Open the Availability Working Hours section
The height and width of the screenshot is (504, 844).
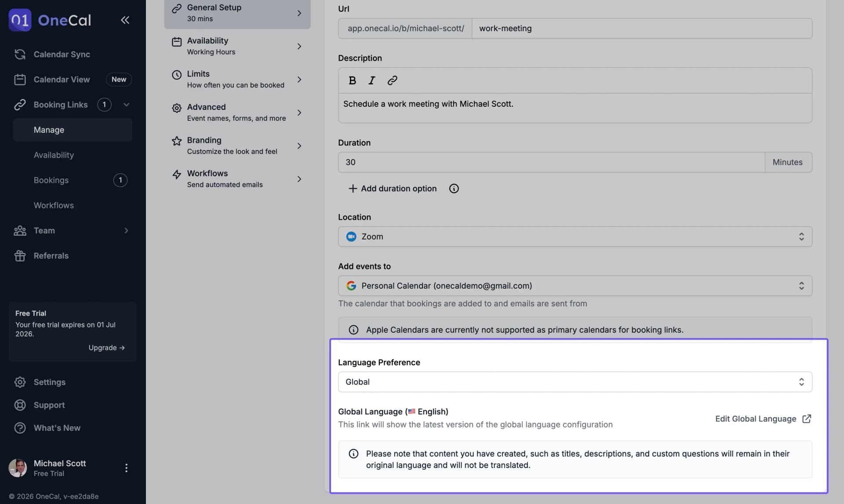tap(237, 46)
